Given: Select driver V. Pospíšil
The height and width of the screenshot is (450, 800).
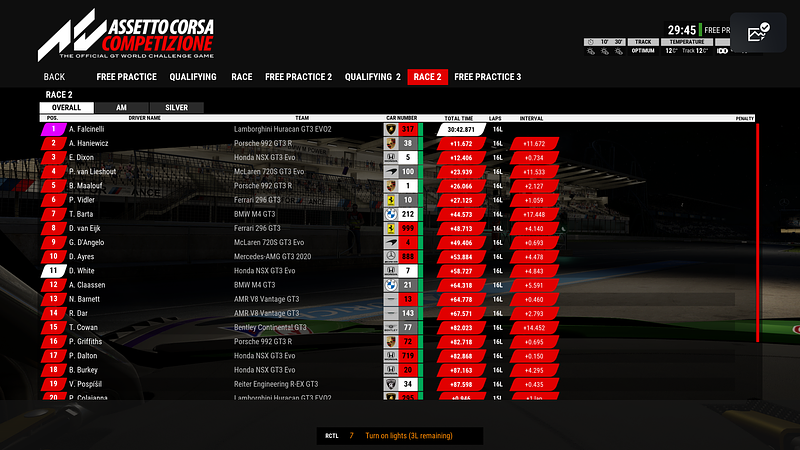Looking at the screenshot, I should pyautogui.click(x=85, y=384).
